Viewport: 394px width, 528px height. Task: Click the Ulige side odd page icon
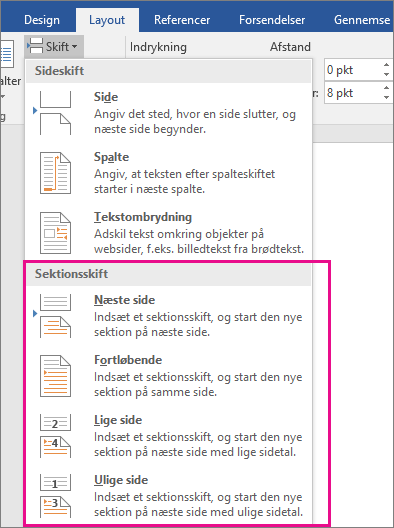click(55, 496)
